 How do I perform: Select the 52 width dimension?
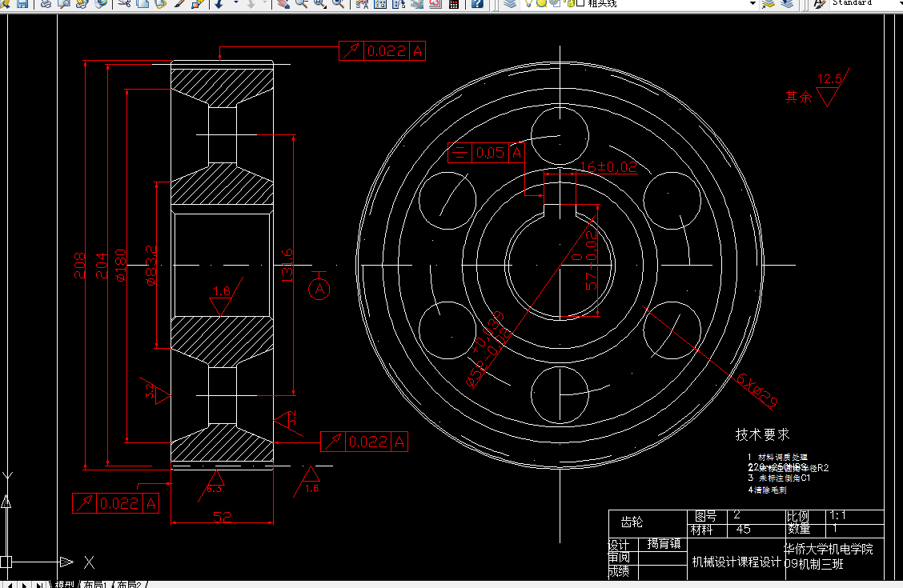click(x=223, y=517)
